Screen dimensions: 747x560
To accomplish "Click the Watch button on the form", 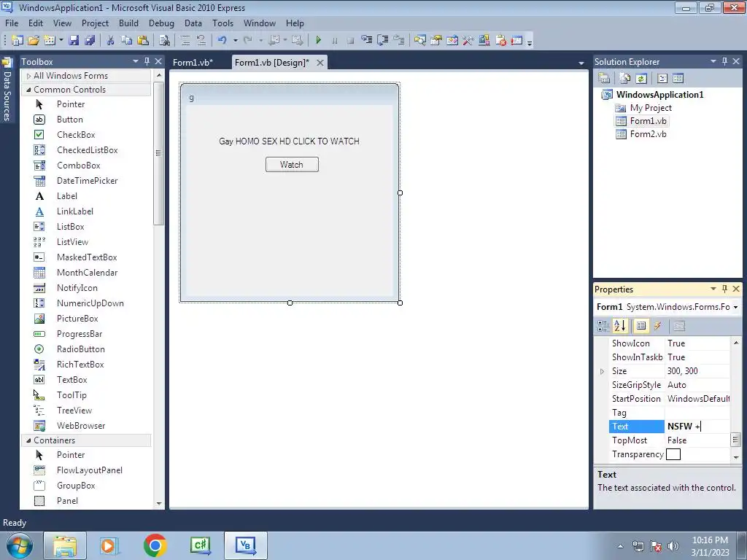I will coord(292,165).
